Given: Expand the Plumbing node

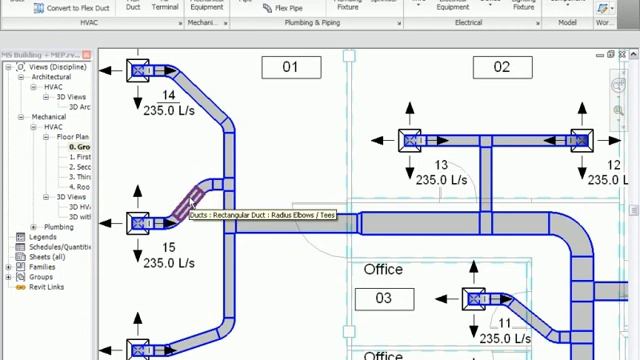Looking at the screenshot, I should pos(33,227).
